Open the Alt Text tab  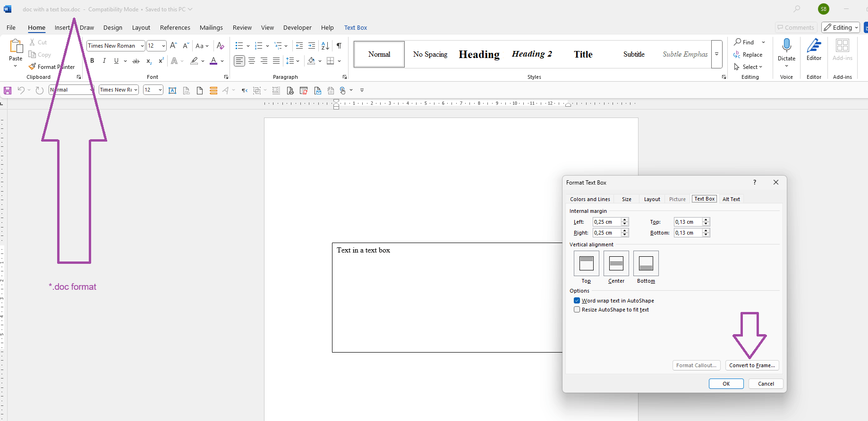pyautogui.click(x=731, y=199)
